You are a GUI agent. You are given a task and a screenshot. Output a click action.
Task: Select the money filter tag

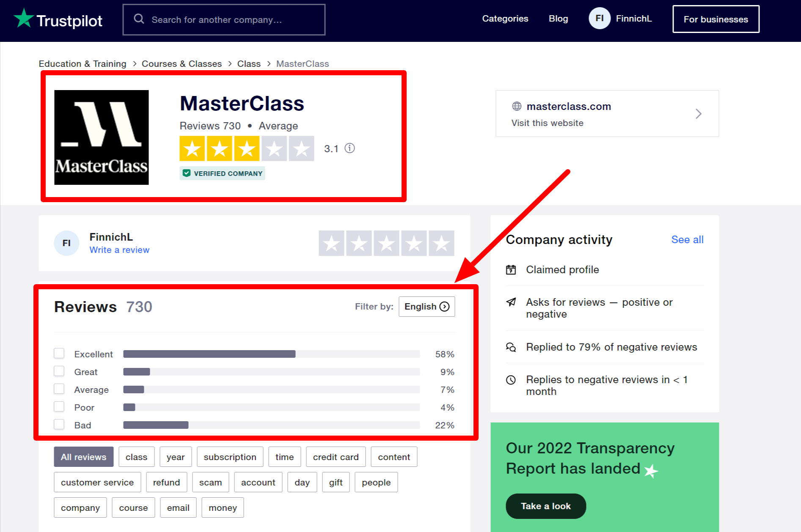pyautogui.click(x=223, y=507)
